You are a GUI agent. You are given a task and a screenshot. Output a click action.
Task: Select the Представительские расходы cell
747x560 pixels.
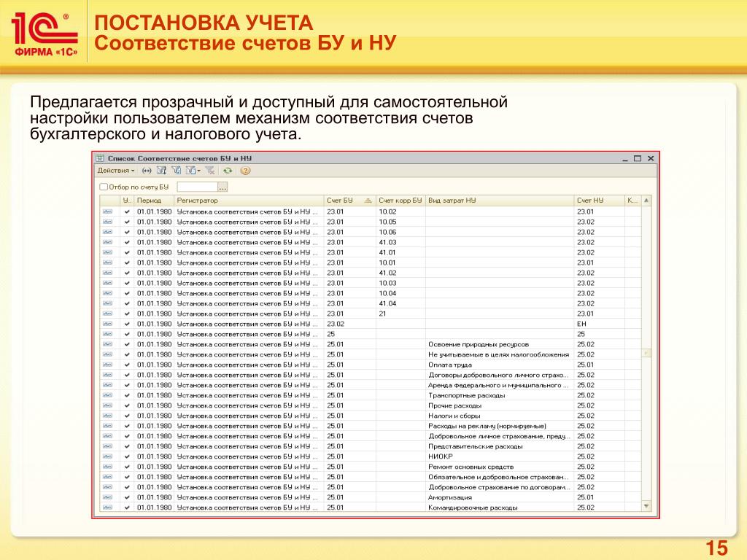coord(499,446)
